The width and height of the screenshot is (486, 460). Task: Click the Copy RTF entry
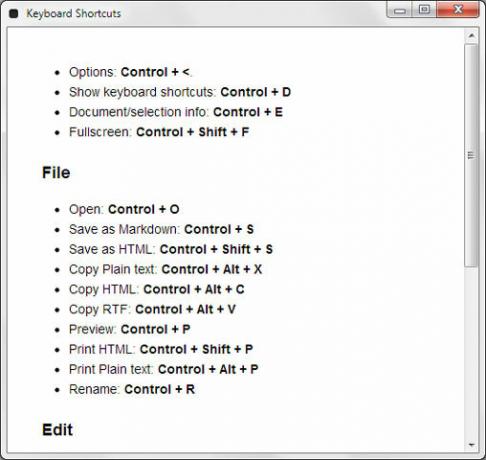[x=152, y=309]
